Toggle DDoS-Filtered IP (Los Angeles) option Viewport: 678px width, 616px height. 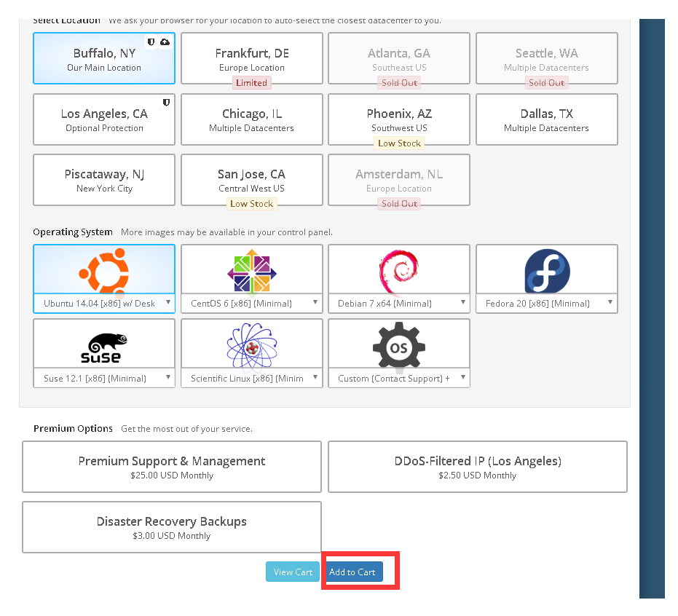pyautogui.click(x=478, y=467)
